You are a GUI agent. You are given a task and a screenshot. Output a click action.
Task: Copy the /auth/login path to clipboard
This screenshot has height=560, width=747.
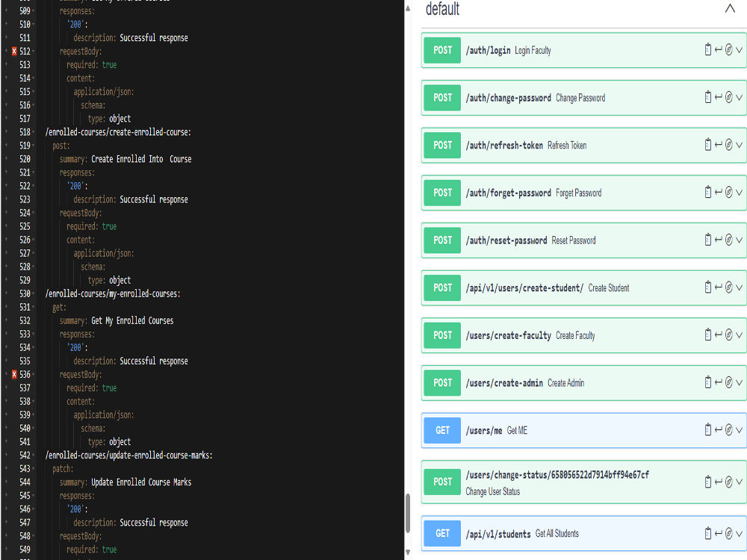point(708,49)
